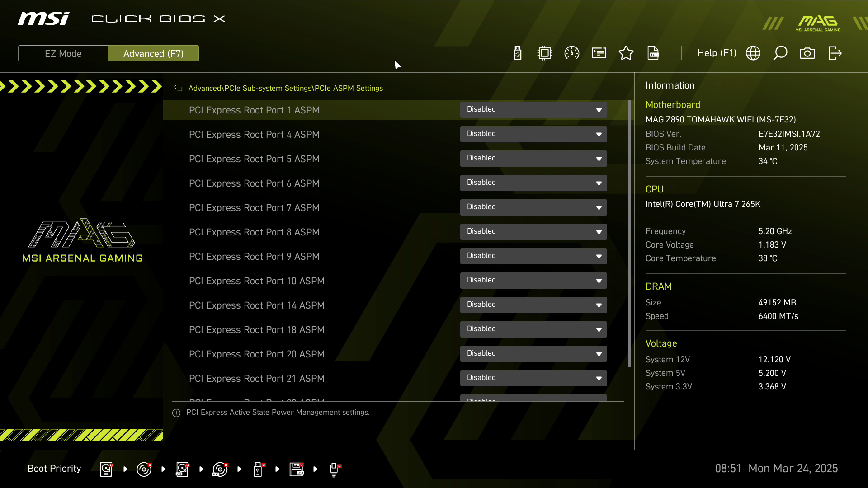
Task: Open the Root Port 14 ASPM dropdown
Action: (533, 305)
